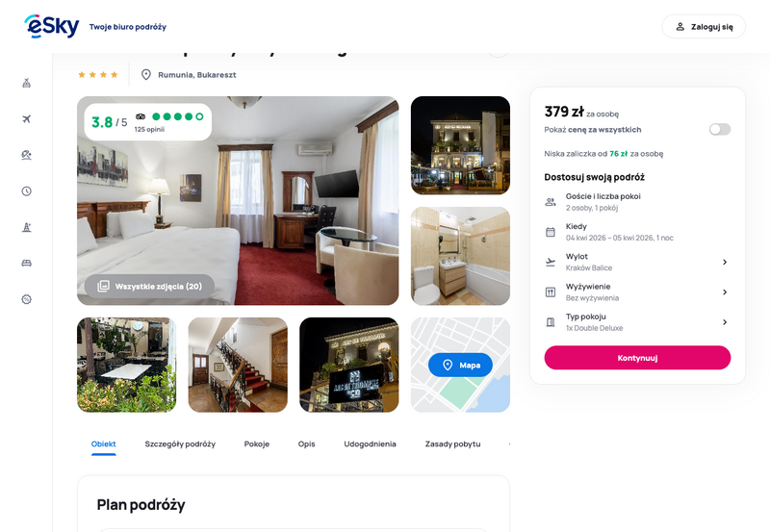Toggle 'Pokaż cenę za wszystkich' switch
The width and height of the screenshot is (770, 532).
(719, 129)
